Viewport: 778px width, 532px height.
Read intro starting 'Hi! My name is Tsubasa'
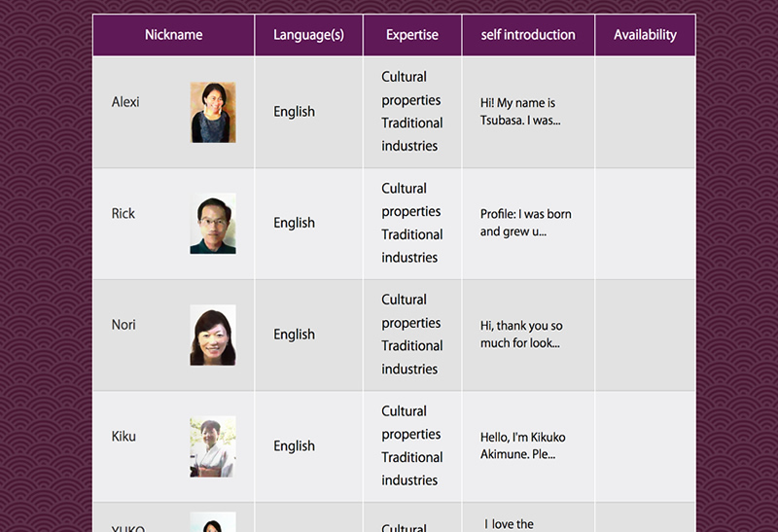pos(520,112)
